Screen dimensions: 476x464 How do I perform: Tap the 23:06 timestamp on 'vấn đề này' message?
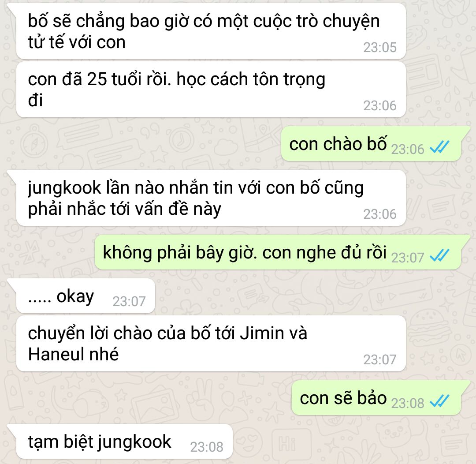tap(380, 214)
